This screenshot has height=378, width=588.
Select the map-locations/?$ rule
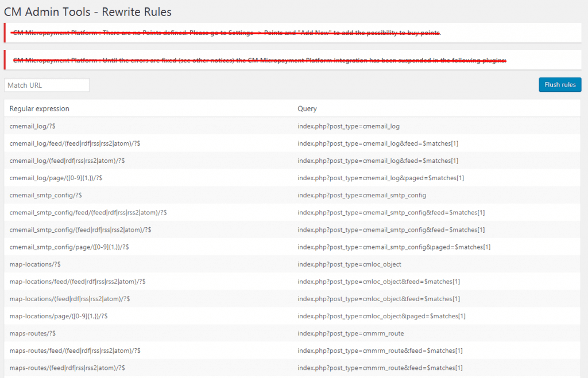coord(36,264)
